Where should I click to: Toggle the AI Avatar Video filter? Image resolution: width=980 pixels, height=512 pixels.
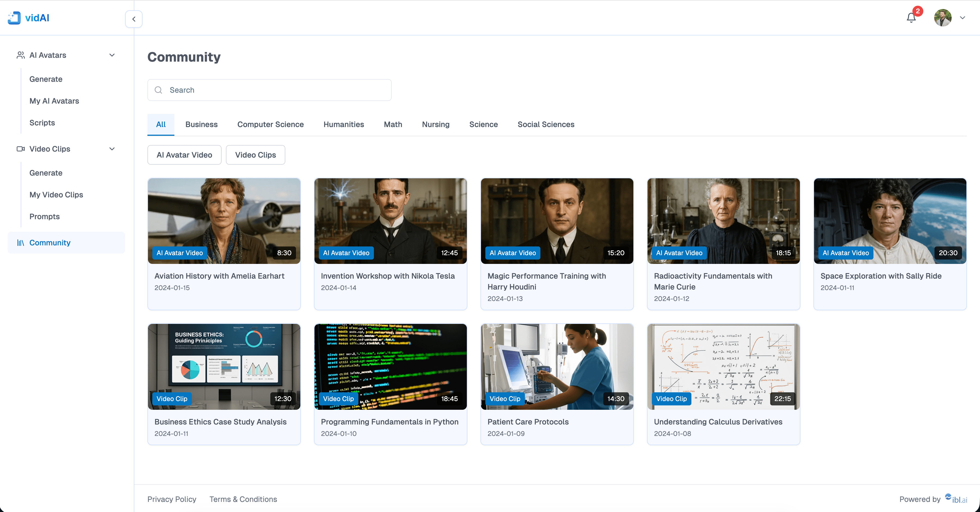point(184,155)
